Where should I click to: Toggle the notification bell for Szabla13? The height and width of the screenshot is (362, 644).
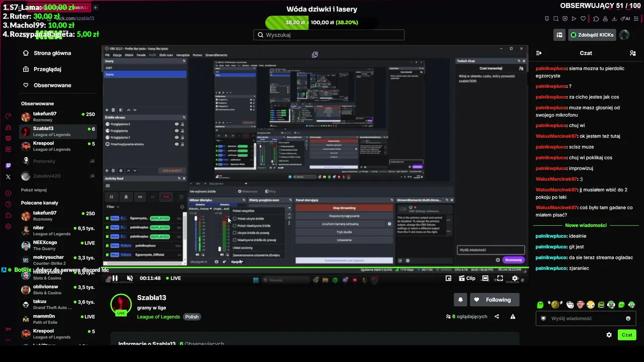pos(460,300)
